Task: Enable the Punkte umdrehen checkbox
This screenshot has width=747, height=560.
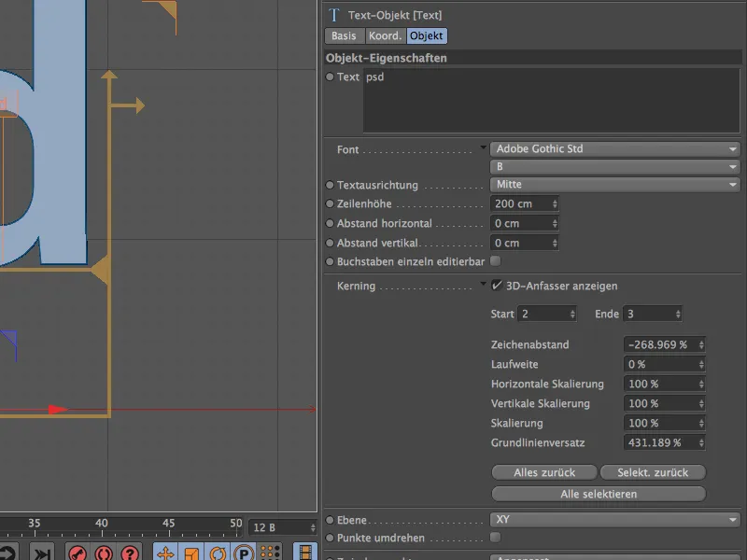Action: pyautogui.click(x=496, y=538)
